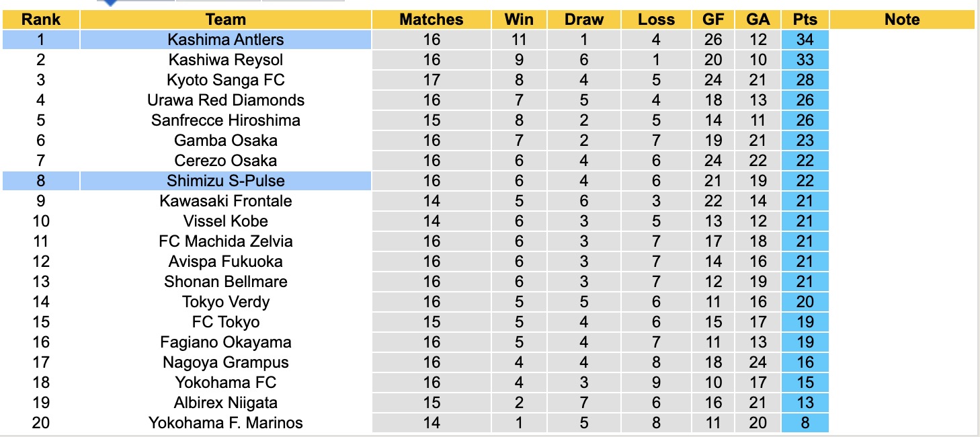Click the Win column header
The height and width of the screenshot is (437, 980).
[x=518, y=19]
